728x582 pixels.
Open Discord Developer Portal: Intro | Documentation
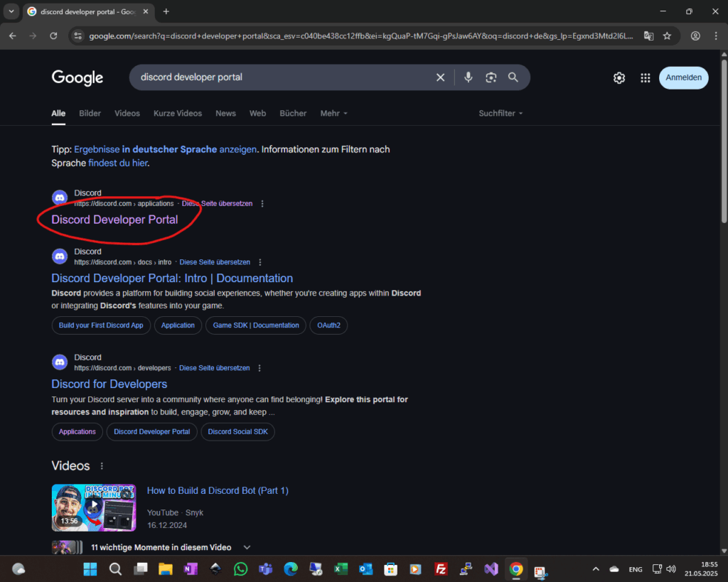(x=172, y=278)
